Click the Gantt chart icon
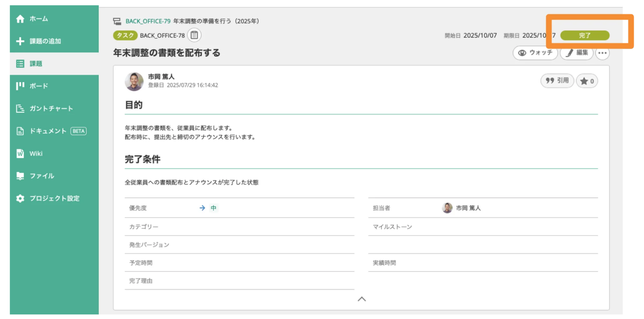The height and width of the screenshot is (319, 644). [x=20, y=109]
